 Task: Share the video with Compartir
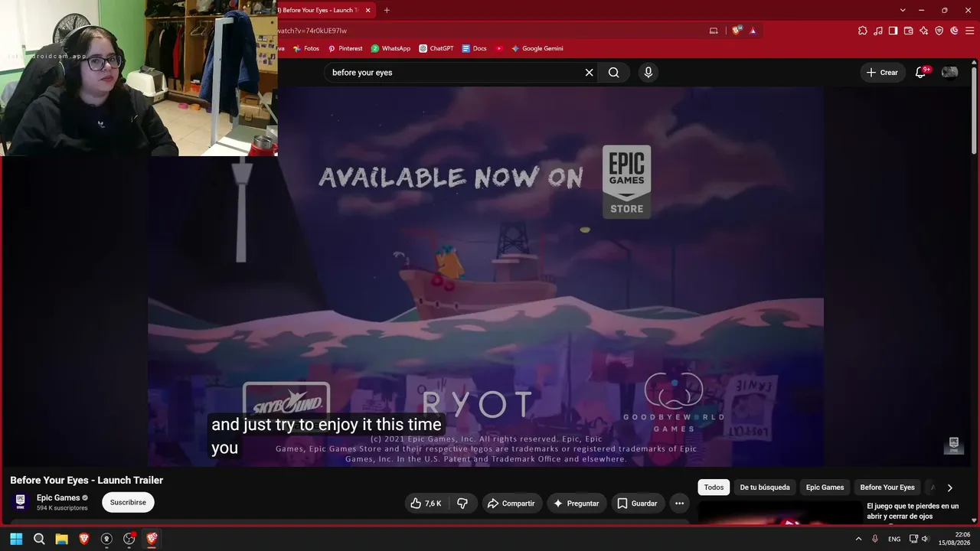pos(512,504)
